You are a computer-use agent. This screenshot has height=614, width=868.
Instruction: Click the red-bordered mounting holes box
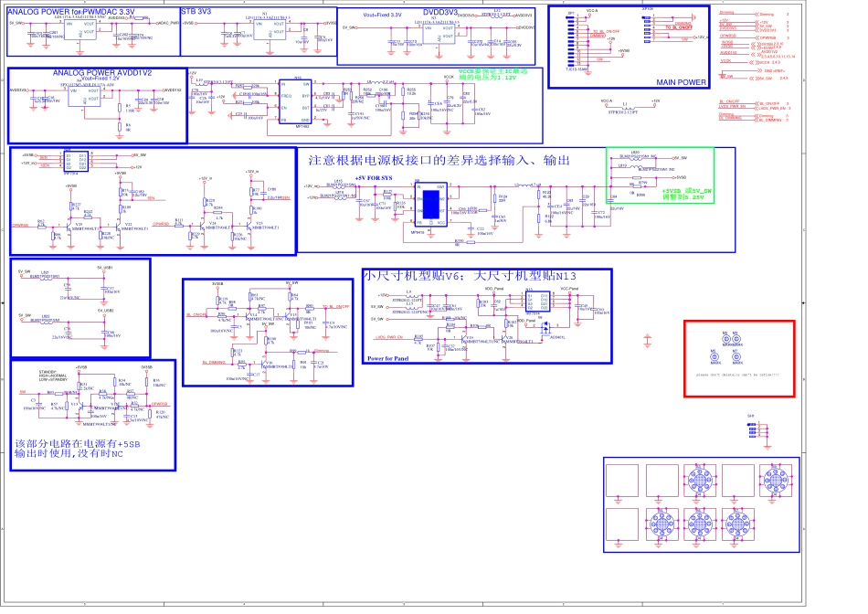pyautogui.click(x=739, y=358)
